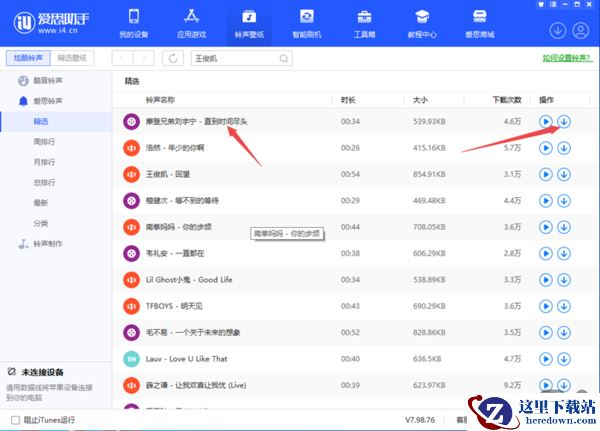This screenshot has width=600, height=431.
Task: Open 教程中心 tutorial center
Action: [422, 24]
